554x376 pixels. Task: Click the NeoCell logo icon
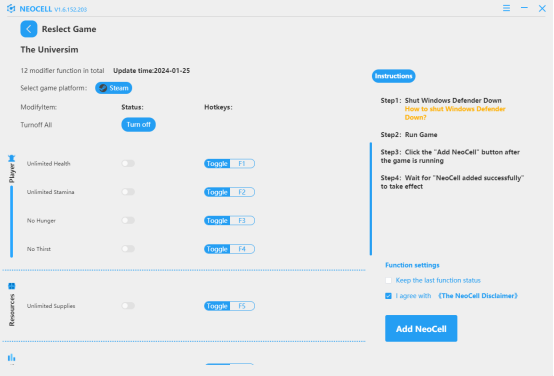click(x=11, y=8)
